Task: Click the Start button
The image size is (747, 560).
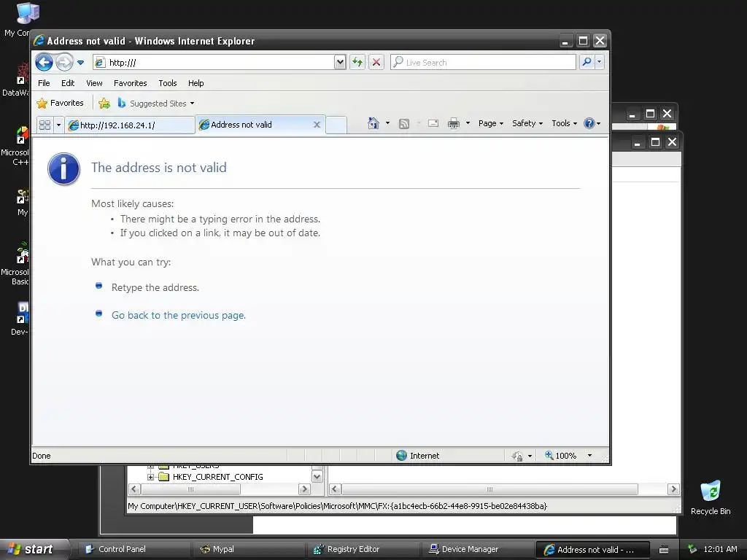Action: 34,549
